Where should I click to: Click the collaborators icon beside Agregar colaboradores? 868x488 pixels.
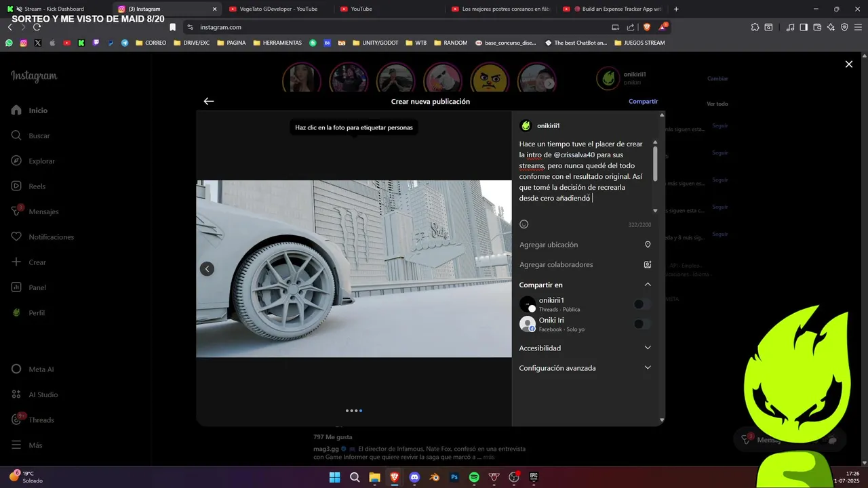648,265
